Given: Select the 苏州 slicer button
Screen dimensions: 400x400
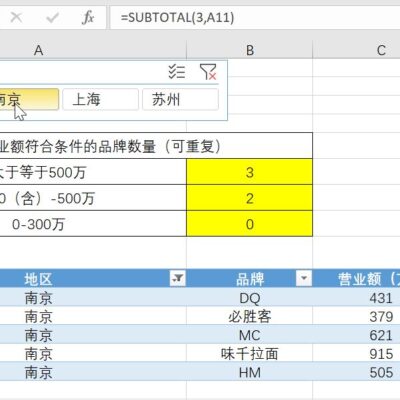Looking at the screenshot, I should (x=180, y=99).
